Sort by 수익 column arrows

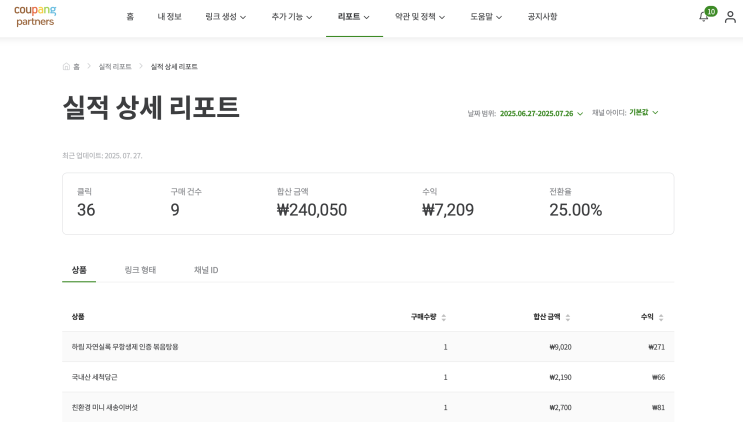pos(661,317)
